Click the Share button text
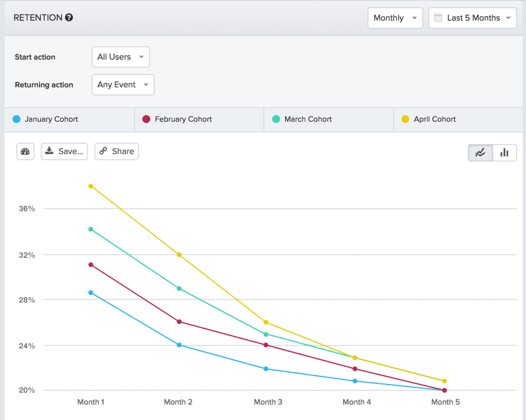Image resolution: width=526 pixels, height=420 pixels. point(123,151)
